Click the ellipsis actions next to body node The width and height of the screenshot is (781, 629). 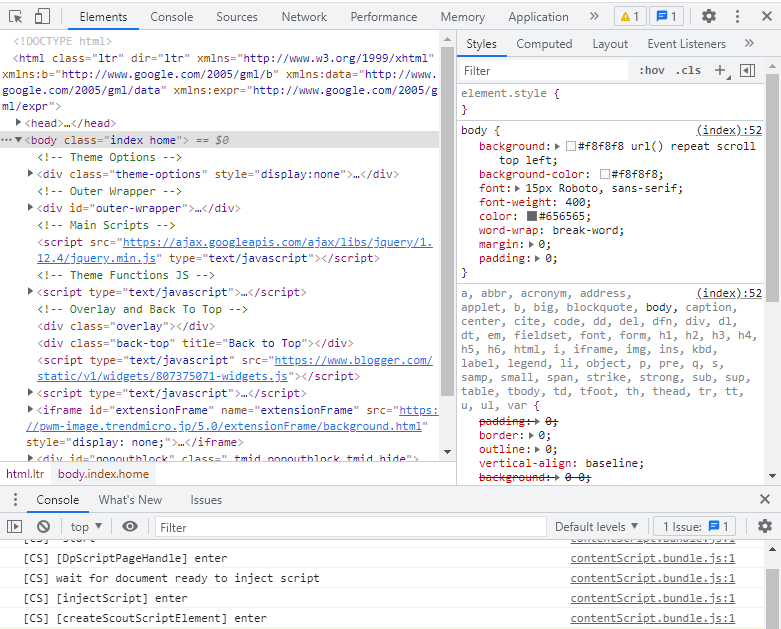[x=6, y=140]
